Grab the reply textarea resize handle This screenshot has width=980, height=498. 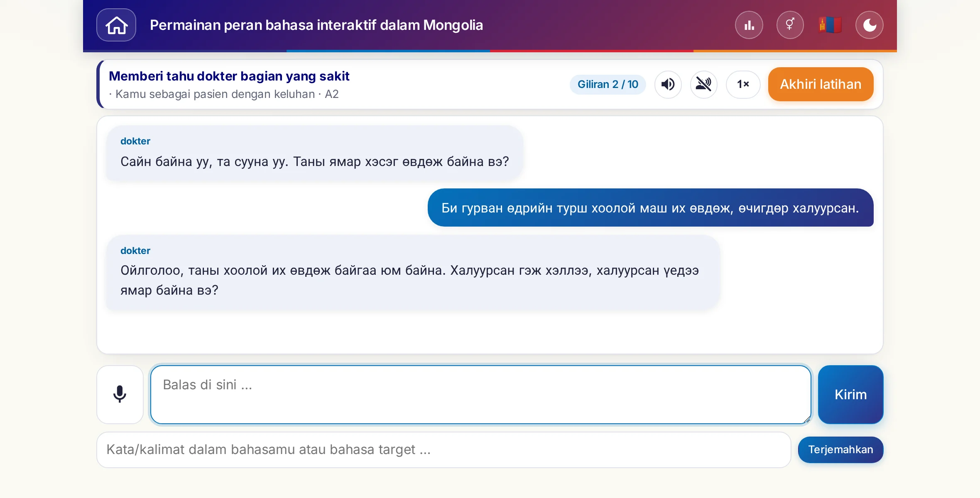(x=806, y=420)
